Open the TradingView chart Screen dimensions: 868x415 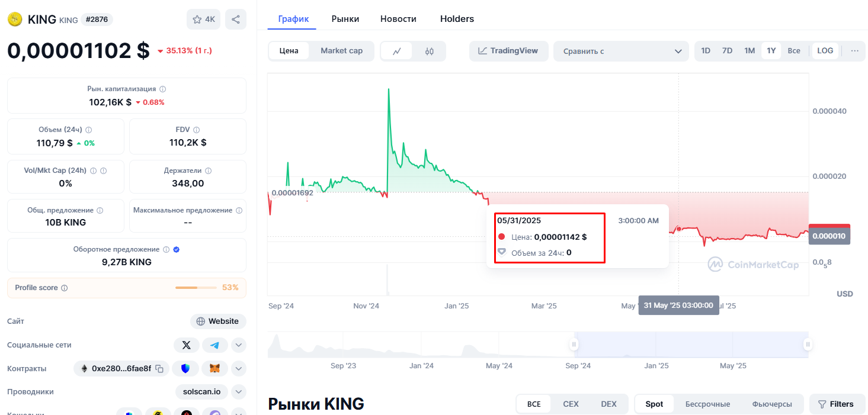tap(508, 51)
